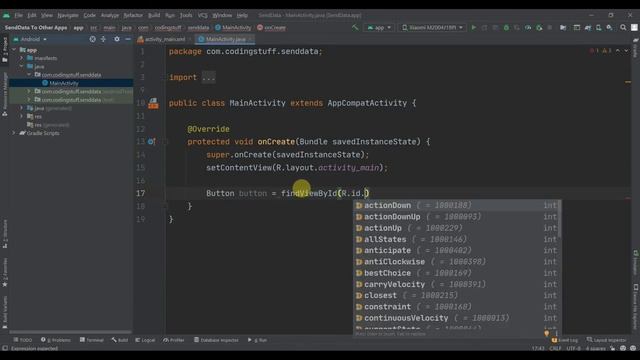Open the View menu
This screenshot has width=640, height=360.
pyautogui.click(x=47, y=15)
